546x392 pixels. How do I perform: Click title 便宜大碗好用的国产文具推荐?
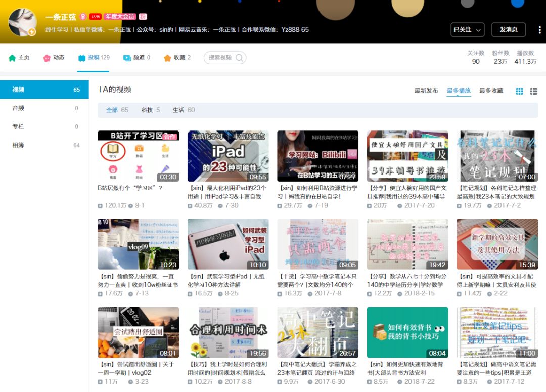(406, 192)
